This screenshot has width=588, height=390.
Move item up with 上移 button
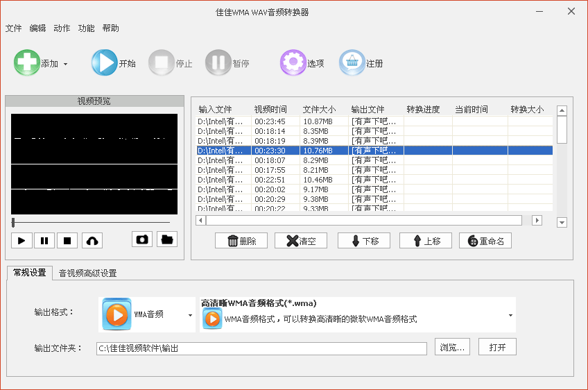pyautogui.click(x=426, y=241)
